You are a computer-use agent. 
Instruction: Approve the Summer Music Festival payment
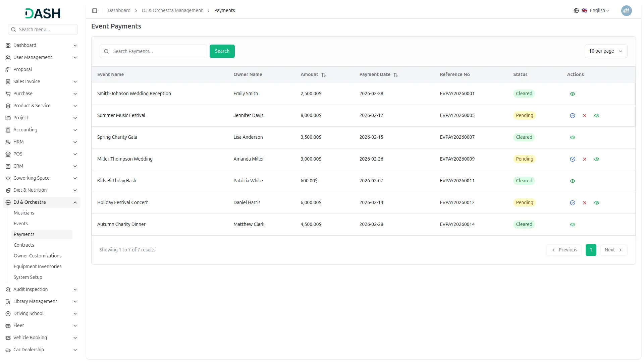pyautogui.click(x=573, y=116)
